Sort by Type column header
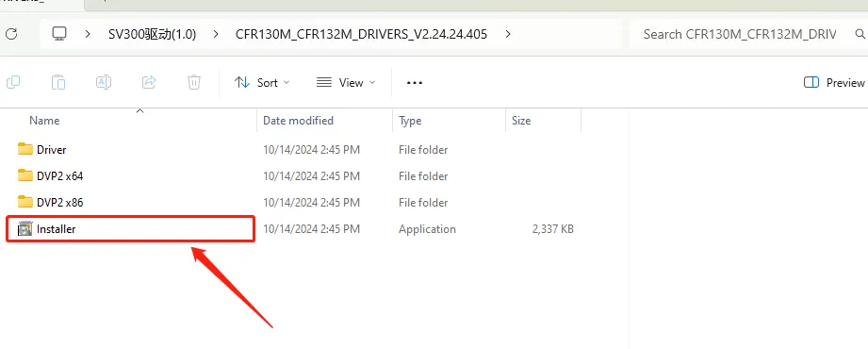The width and height of the screenshot is (868, 349). coord(410,120)
